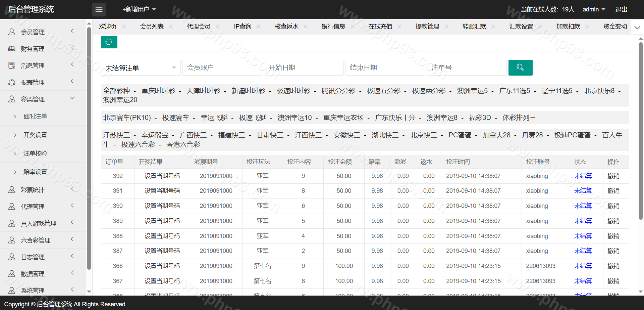Image resolution: width=644 pixels, height=310 pixels.
Task: Open the 未结算注单 status dropdown
Action: (x=141, y=68)
